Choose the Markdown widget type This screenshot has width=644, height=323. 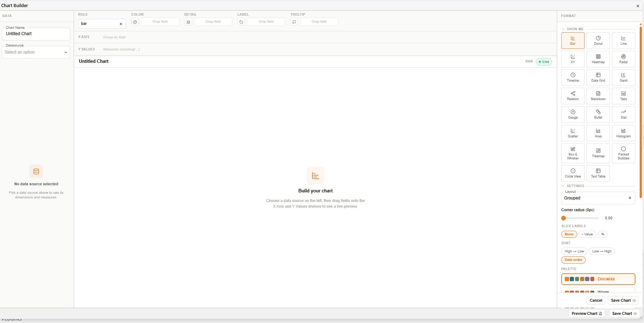(598, 96)
